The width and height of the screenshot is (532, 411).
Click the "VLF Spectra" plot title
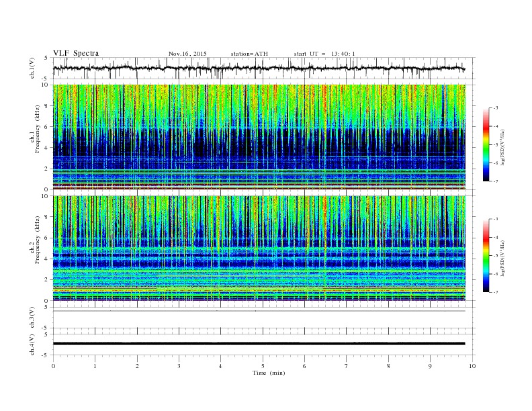76,53
